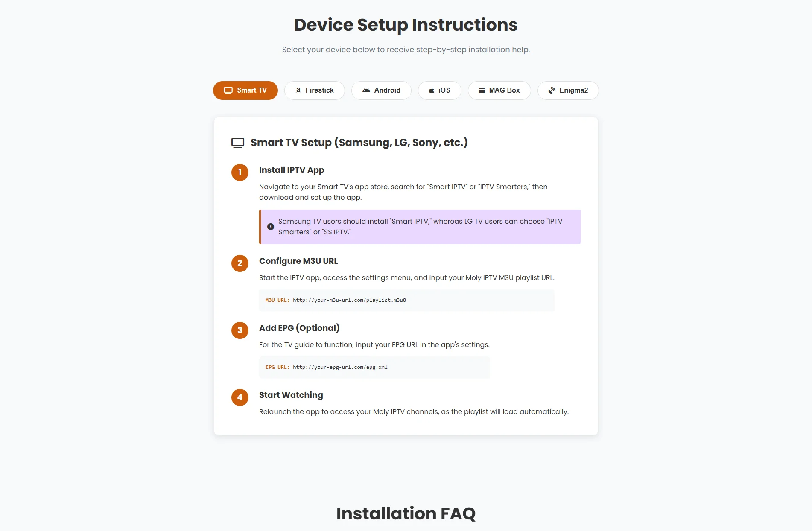Switch to the Firestick setup tab
The width and height of the screenshot is (812, 531).
[x=314, y=90]
